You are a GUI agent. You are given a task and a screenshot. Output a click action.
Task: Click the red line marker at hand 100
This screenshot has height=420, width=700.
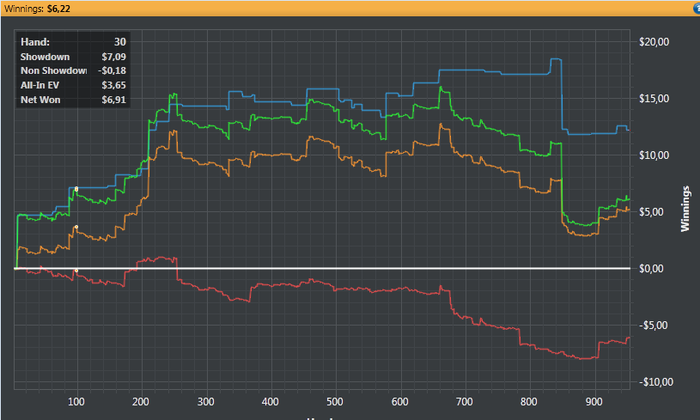[x=76, y=270]
